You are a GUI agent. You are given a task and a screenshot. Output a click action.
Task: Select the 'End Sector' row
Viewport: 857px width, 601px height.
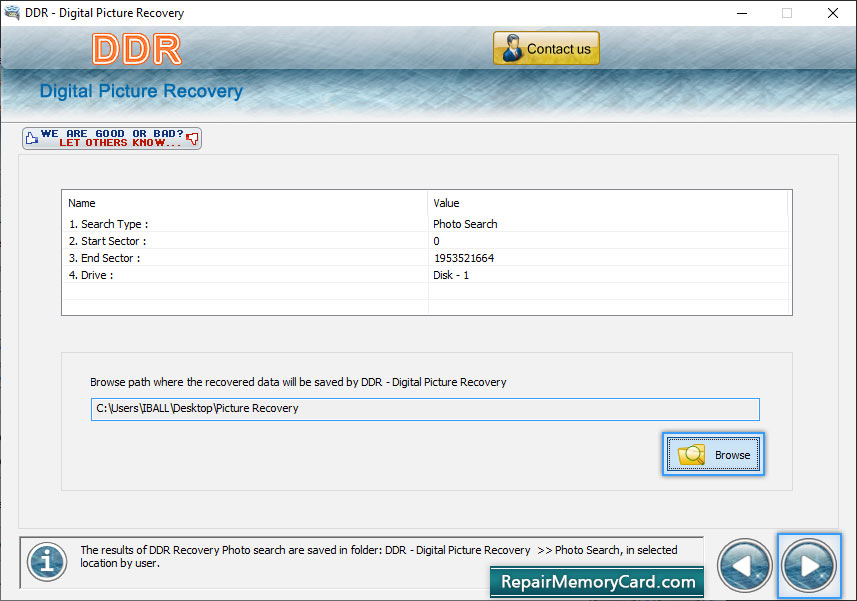click(x=426, y=258)
